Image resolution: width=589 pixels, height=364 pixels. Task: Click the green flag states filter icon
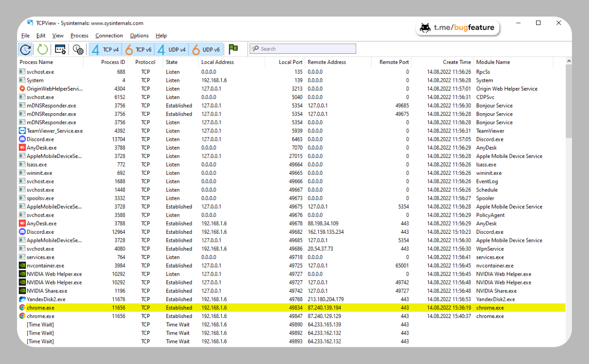tap(233, 49)
